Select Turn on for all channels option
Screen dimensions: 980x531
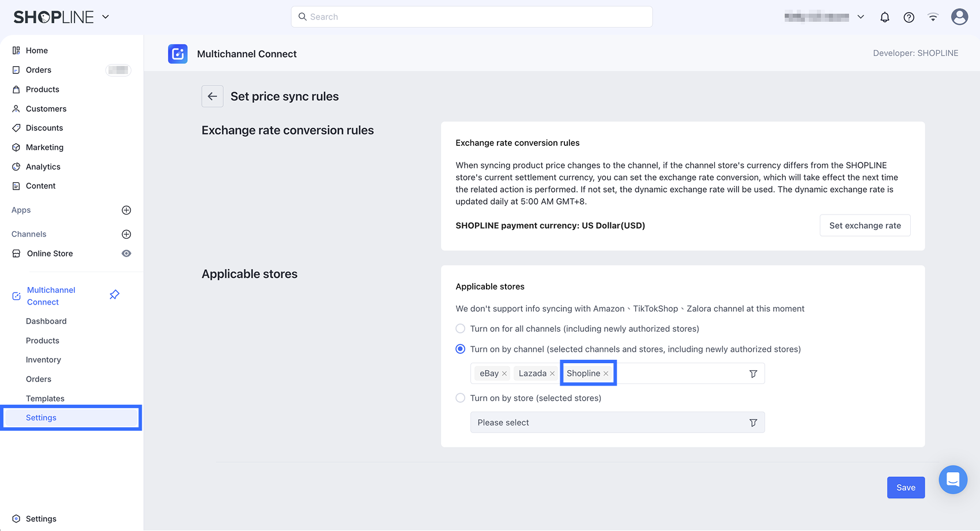461,329
